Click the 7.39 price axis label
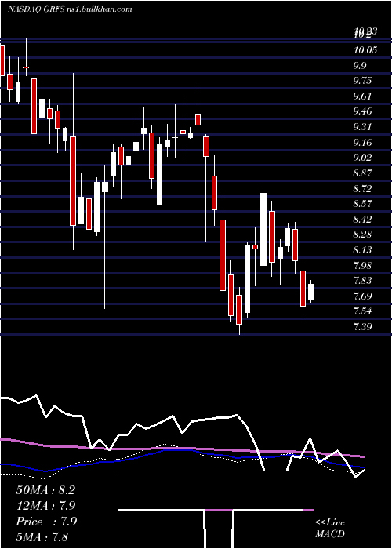Screen dimensions: 392x549 click(362, 327)
